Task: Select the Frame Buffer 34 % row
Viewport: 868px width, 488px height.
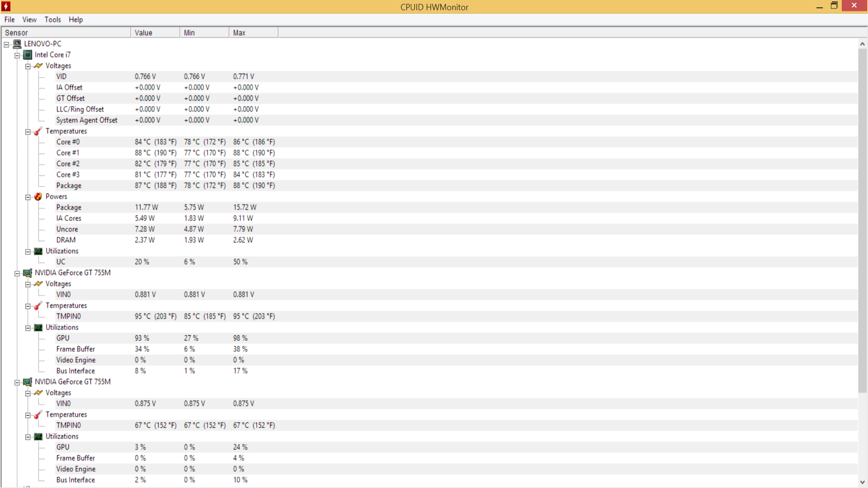Action: 456,349
